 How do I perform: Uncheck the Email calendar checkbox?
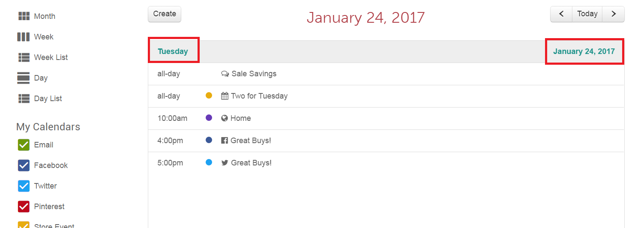coord(24,145)
